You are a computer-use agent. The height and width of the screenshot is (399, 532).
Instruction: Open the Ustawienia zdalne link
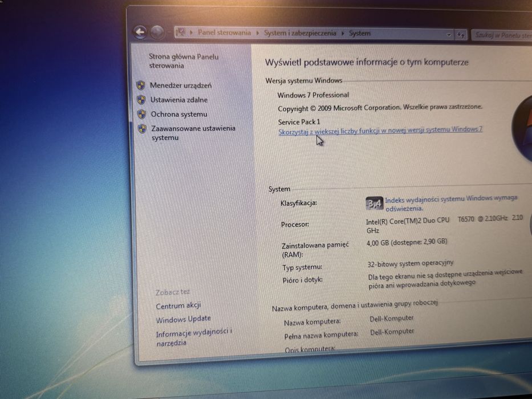point(179,100)
